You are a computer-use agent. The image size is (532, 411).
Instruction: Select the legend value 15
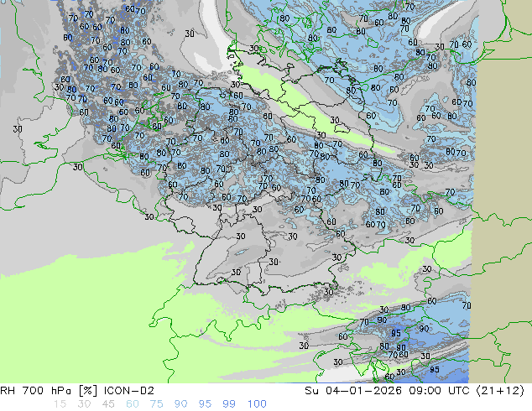click(x=60, y=404)
